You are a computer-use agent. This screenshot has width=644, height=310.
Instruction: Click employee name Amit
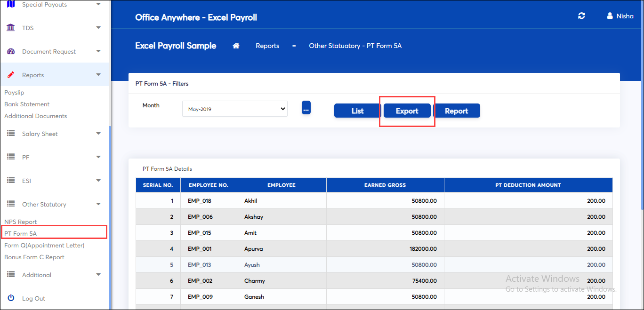pos(250,233)
